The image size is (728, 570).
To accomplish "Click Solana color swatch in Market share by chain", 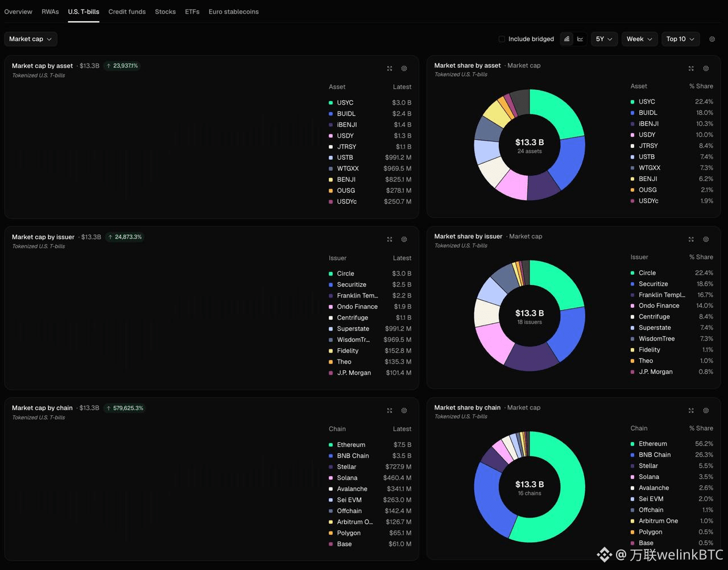I will point(632,477).
